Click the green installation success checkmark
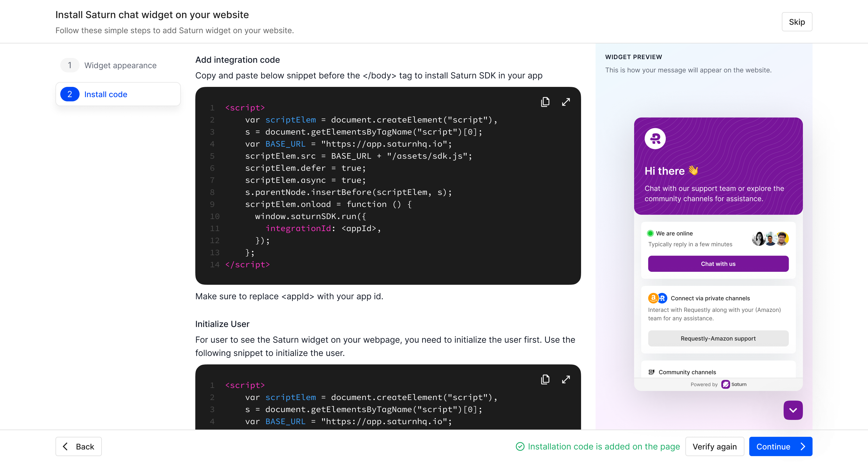 point(520,447)
